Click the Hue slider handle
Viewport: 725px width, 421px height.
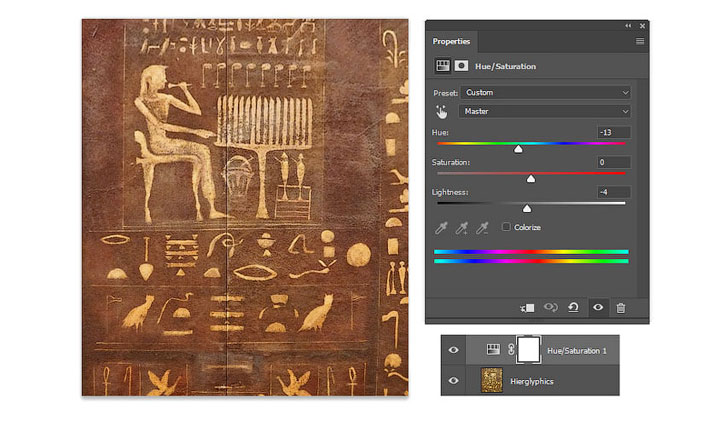pos(518,149)
